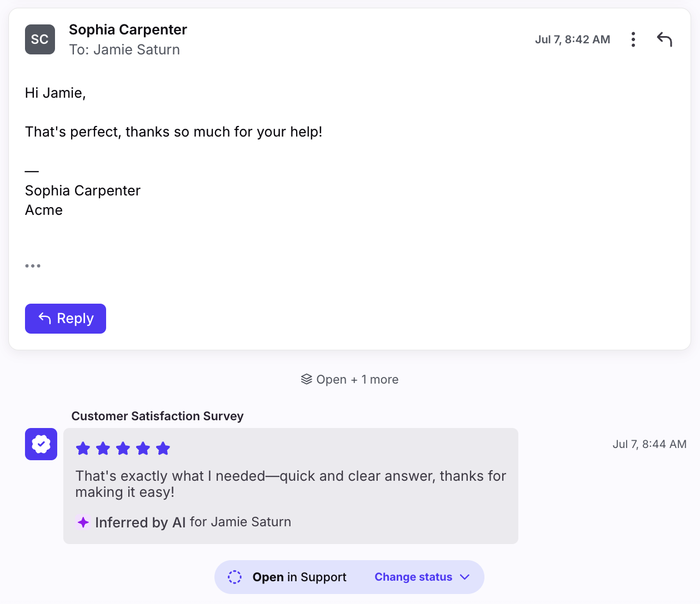700x604 pixels.
Task: Open the Change status dropdown
Action: 422,577
